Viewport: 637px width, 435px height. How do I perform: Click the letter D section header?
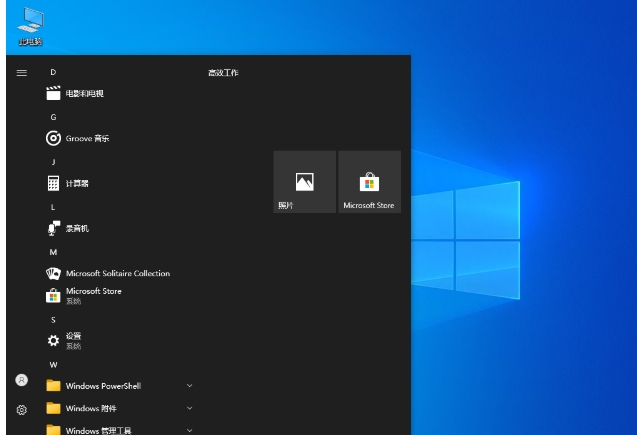54,73
